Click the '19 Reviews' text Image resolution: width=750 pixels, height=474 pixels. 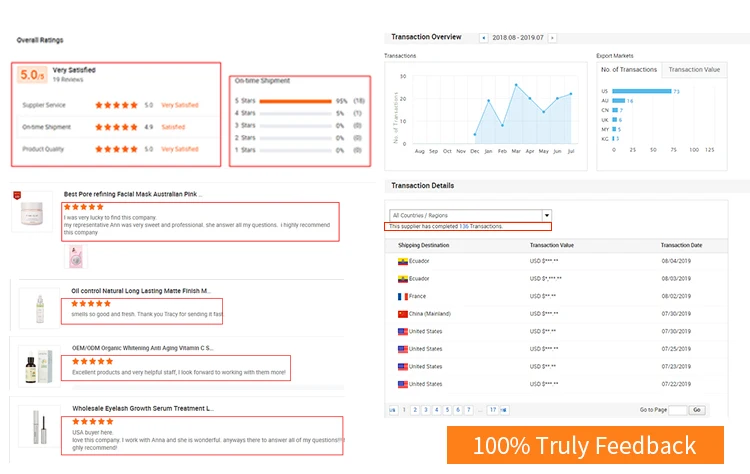(x=68, y=80)
